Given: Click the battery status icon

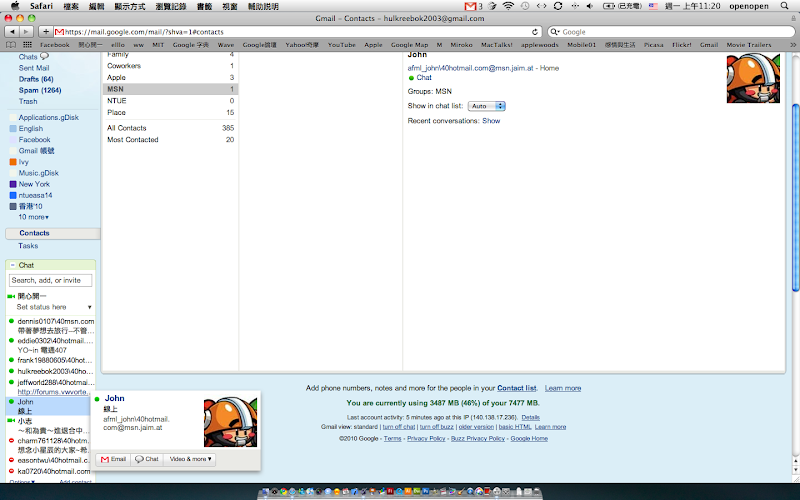Looking at the screenshot, I should point(609,6).
